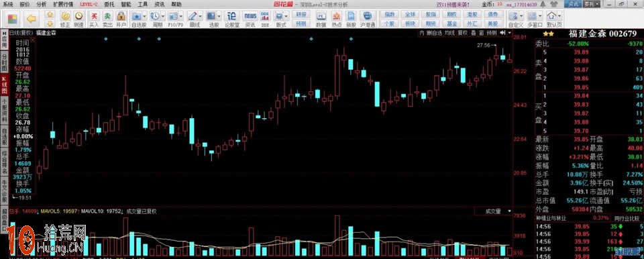Image resolution: width=644 pixels, height=259 pixels.
Task: Go back with the yellow left arrow
Action: click(32, 19)
